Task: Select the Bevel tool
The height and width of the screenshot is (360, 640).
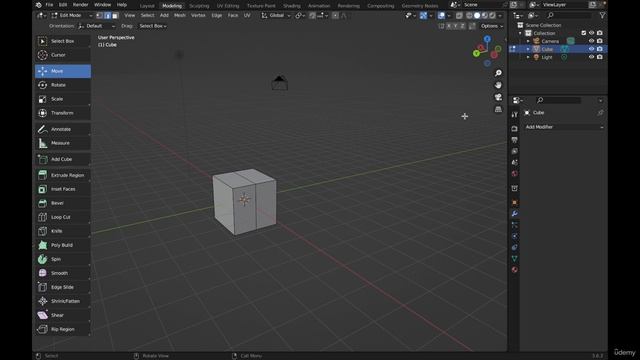Action: (62, 203)
